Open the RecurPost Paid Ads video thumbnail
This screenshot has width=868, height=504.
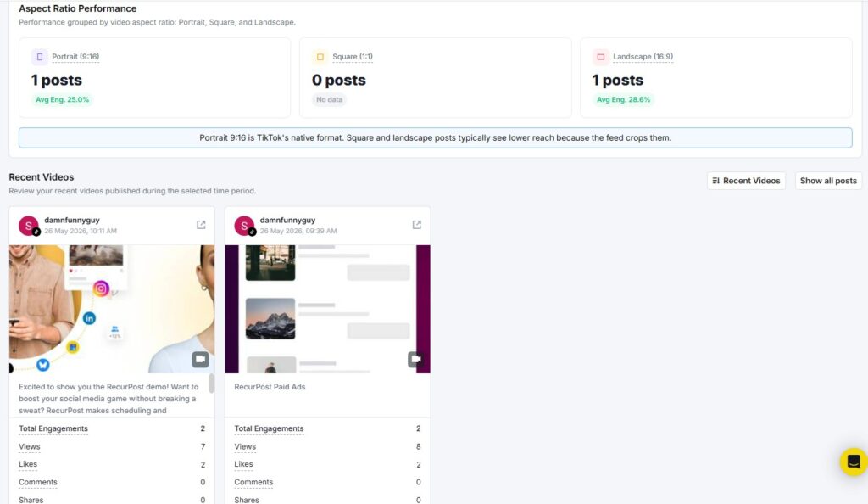pyautogui.click(x=328, y=309)
